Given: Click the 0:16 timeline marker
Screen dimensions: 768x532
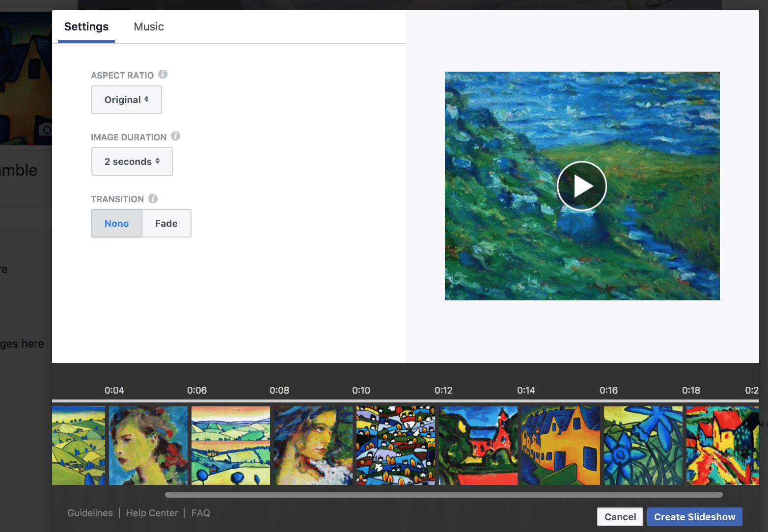Looking at the screenshot, I should click(x=608, y=390).
